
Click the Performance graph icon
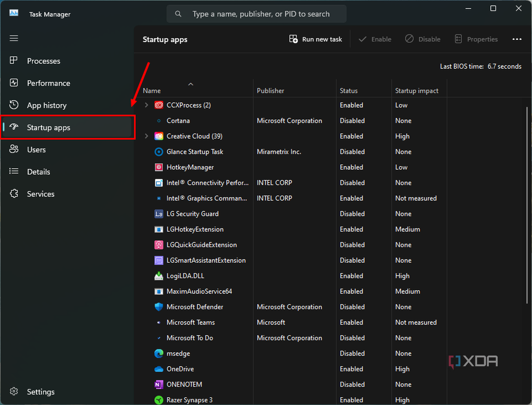click(x=14, y=83)
